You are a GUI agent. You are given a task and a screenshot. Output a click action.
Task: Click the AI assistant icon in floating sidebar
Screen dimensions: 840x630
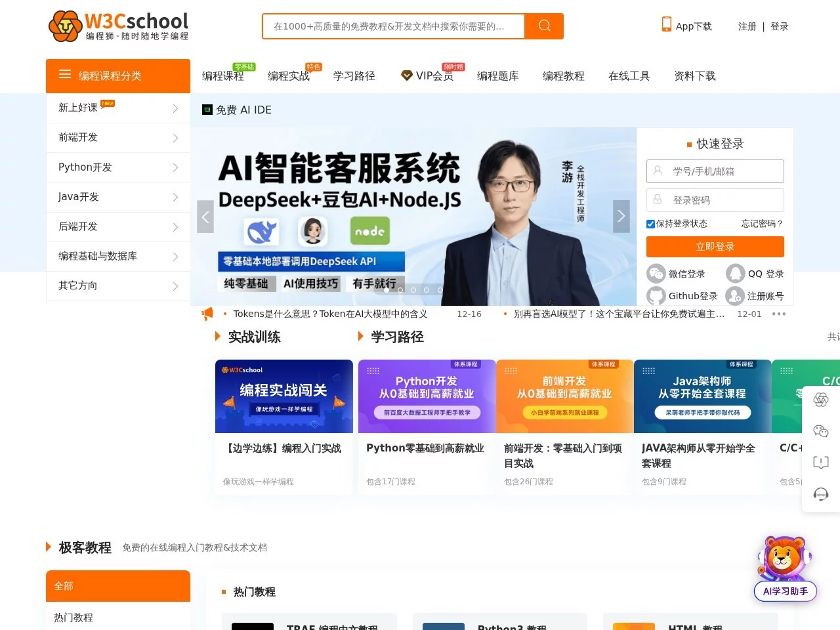820,399
